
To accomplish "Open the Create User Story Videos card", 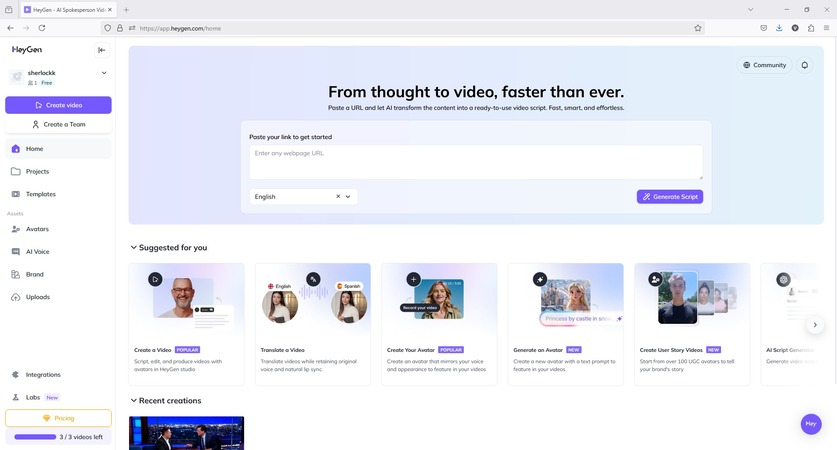I will point(692,324).
